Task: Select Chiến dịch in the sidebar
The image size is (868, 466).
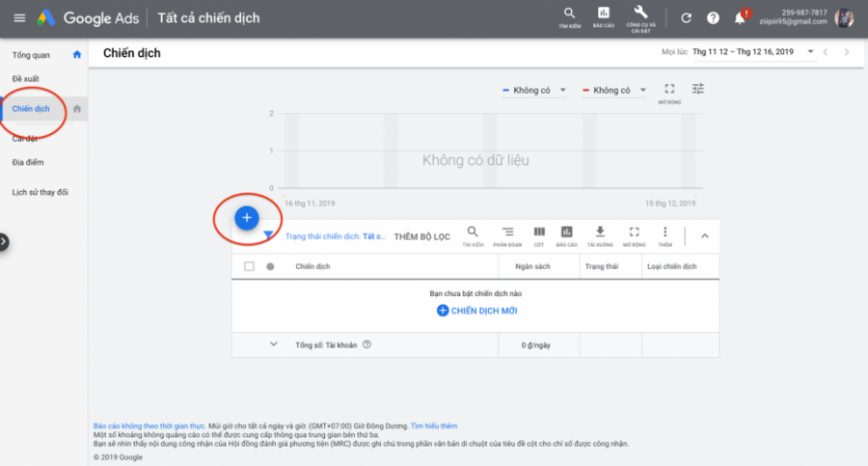Action: [31, 109]
